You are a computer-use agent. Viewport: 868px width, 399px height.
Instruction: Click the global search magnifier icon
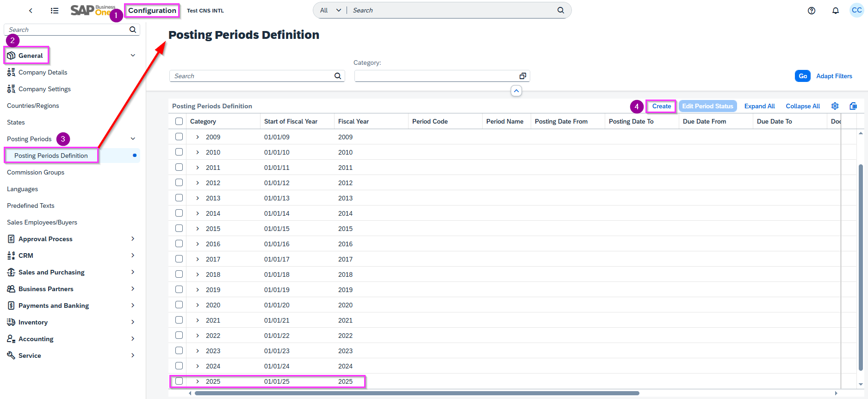[561, 10]
